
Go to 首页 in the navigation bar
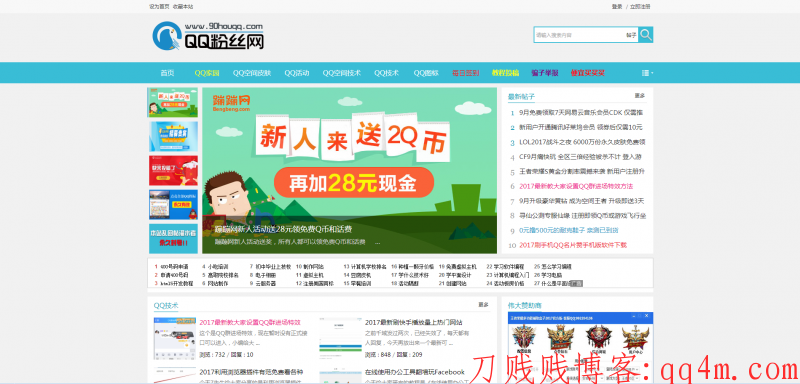pos(167,73)
